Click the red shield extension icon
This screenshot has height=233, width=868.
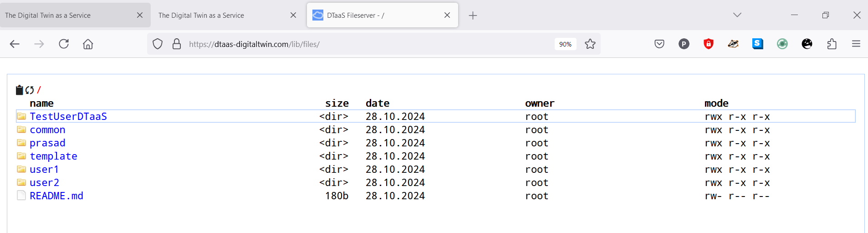[709, 44]
